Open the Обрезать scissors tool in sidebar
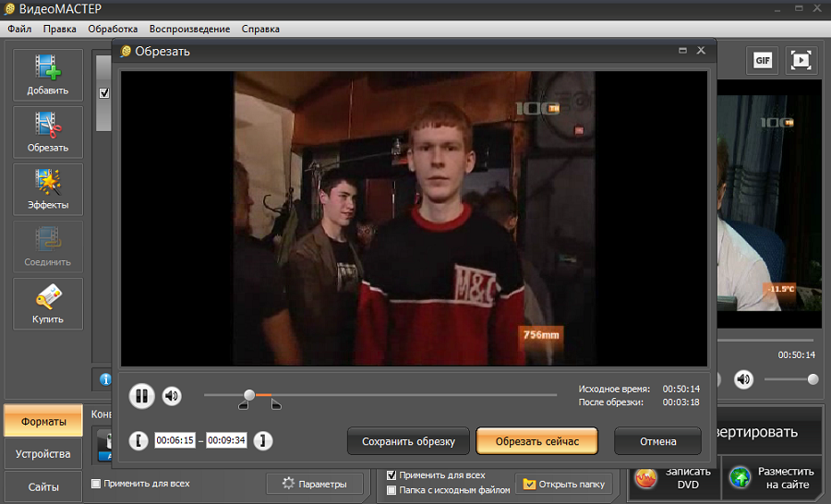 point(48,133)
